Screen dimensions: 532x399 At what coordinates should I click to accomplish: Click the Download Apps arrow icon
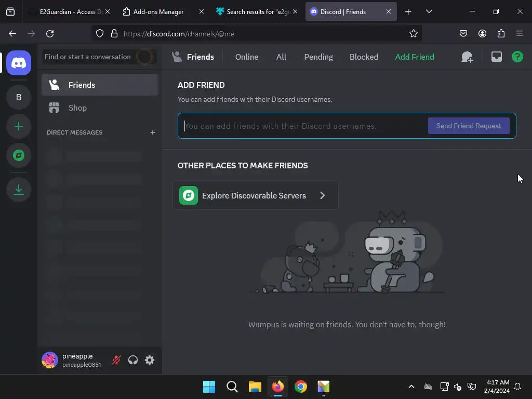[19, 189]
